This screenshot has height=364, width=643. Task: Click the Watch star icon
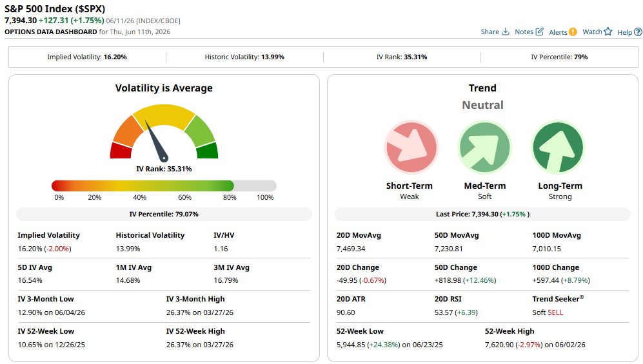(608, 32)
